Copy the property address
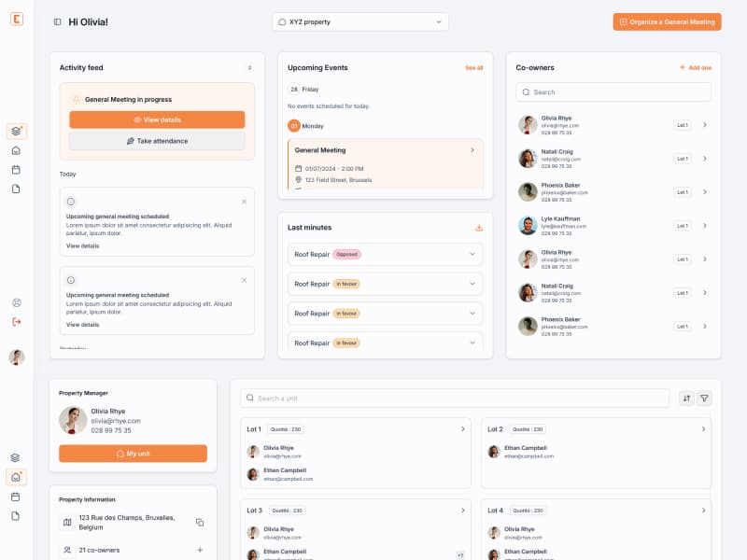 pyautogui.click(x=200, y=522)
